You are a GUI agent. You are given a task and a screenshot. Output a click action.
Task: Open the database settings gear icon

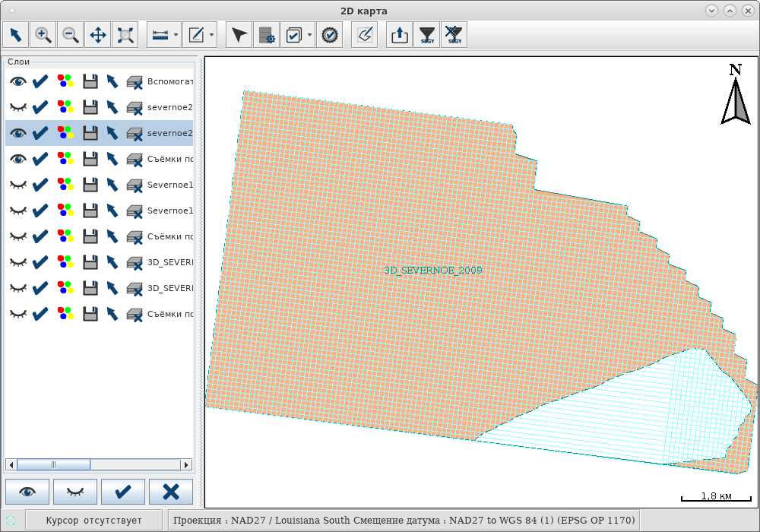(267, 35)
